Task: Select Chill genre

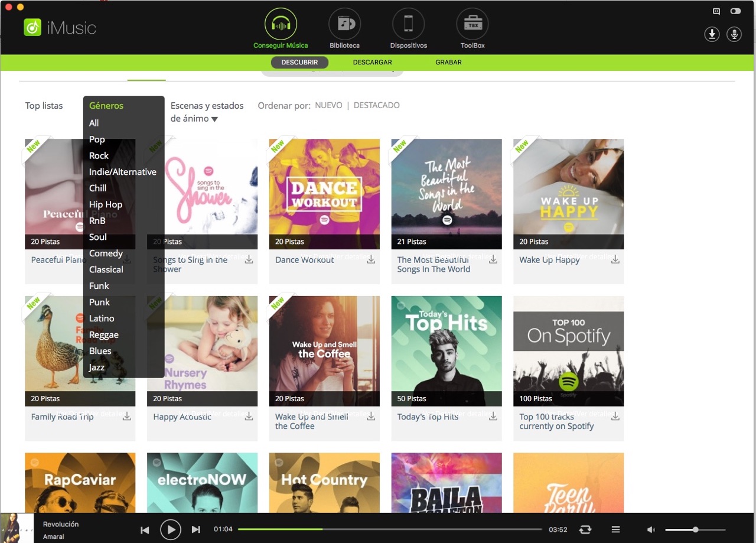Action: pos(97,188)
